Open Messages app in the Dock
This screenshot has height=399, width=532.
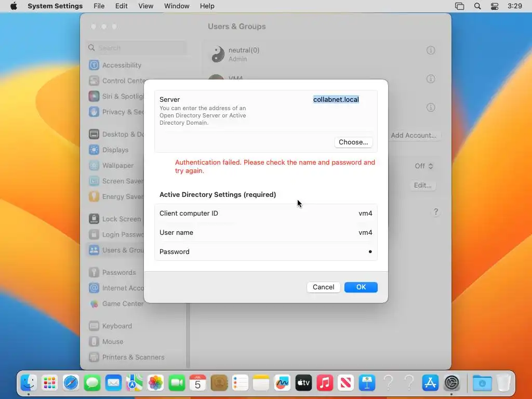coord(92,383)
